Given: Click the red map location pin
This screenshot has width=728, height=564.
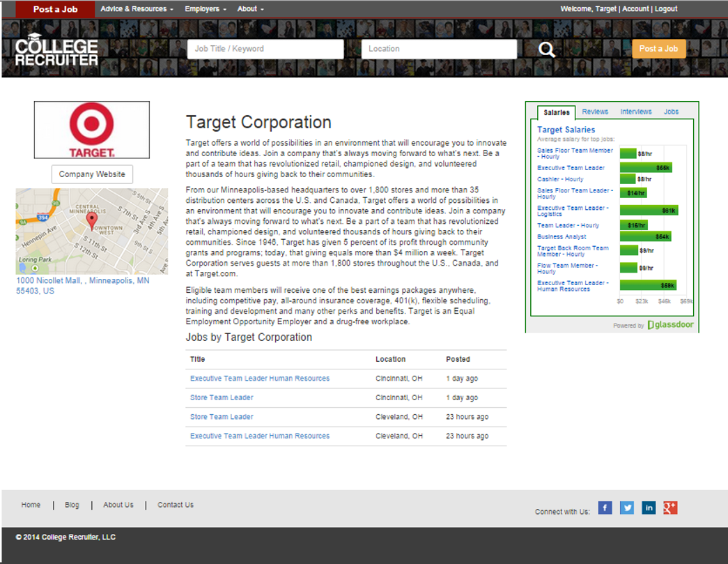Looking at the screenshot, I should 92,220.
